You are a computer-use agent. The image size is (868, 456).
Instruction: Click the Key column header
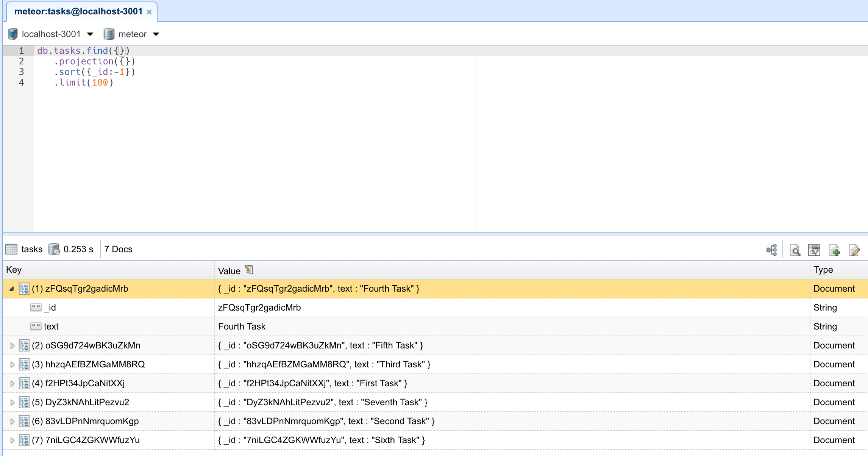(14, 270)
